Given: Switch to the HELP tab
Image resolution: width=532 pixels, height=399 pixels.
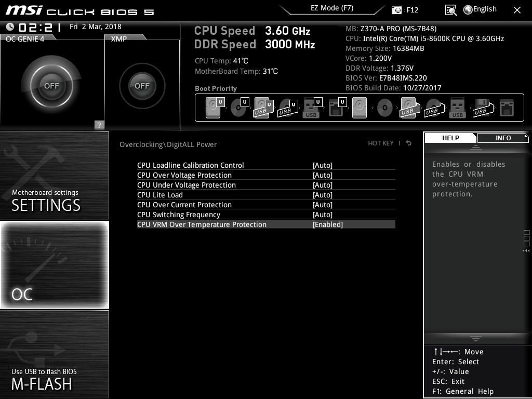Looking at the screenshot, I should [450, 138].
